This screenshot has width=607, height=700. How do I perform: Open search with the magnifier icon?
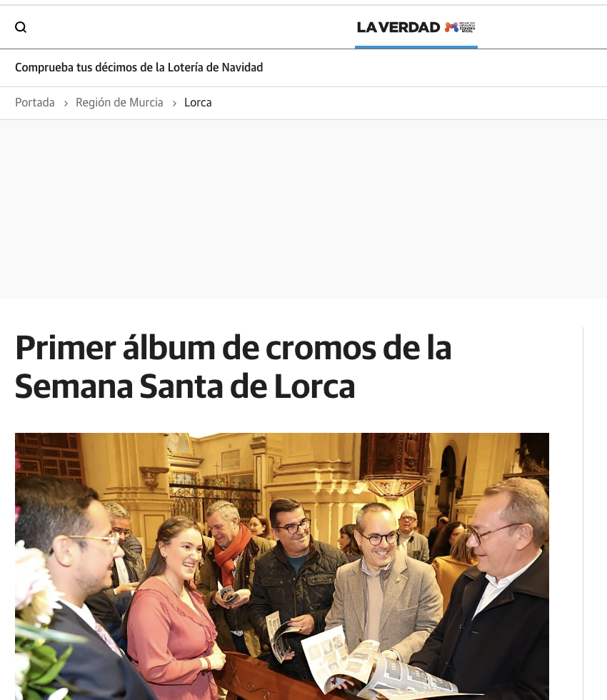click(21, 27)
